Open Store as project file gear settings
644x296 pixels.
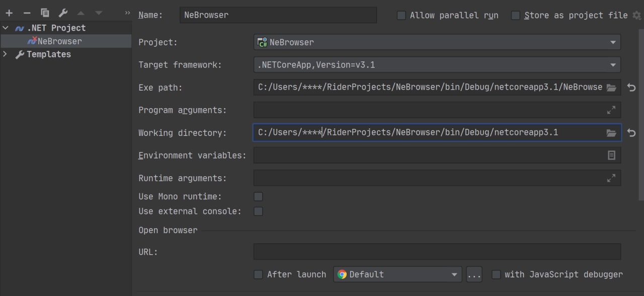coord(637,16)
